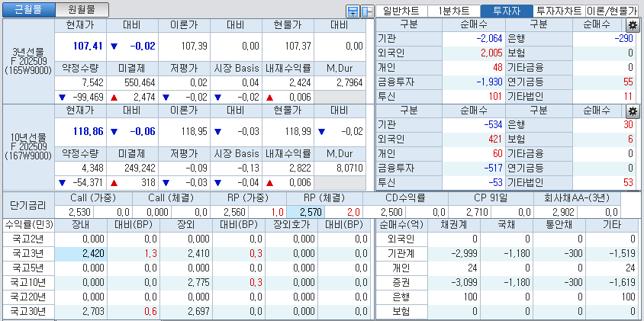Viewport: 644px width, 321px height.
Task: Click the 내재수익률 value 2.822
Action: (x=300, y=168)
